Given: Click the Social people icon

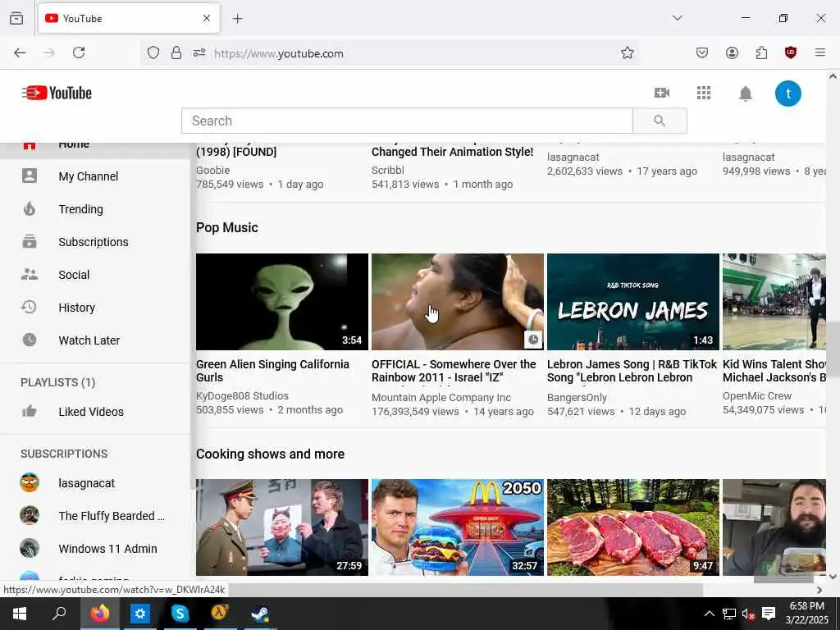Looking at the screenshot, I should click(30, 274).
